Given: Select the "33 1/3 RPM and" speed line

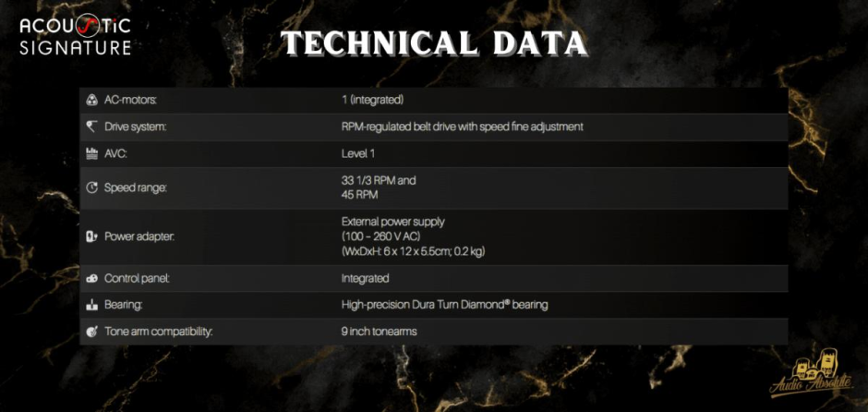Looking at the screenshot, I should click(379, 180).
